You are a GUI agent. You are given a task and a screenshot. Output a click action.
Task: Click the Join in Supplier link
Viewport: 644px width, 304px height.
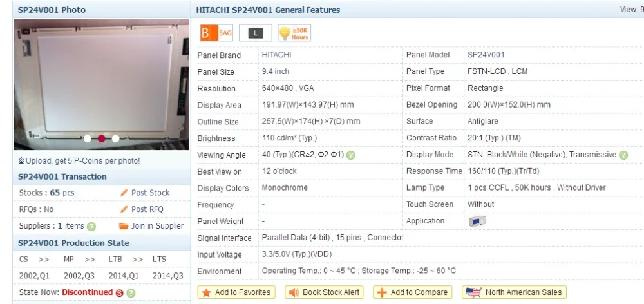pyautogui.click(x=157, y=226)
